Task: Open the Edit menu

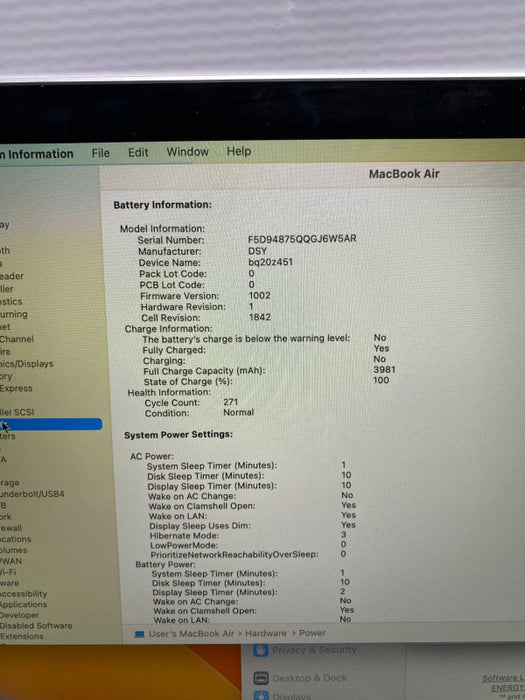Action: pyautogui.click(x=138, y=153)
